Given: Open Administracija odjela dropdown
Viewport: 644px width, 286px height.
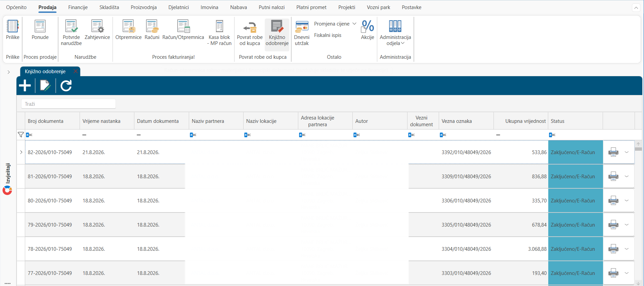Looking at the screenshot, I should (395, 33).
